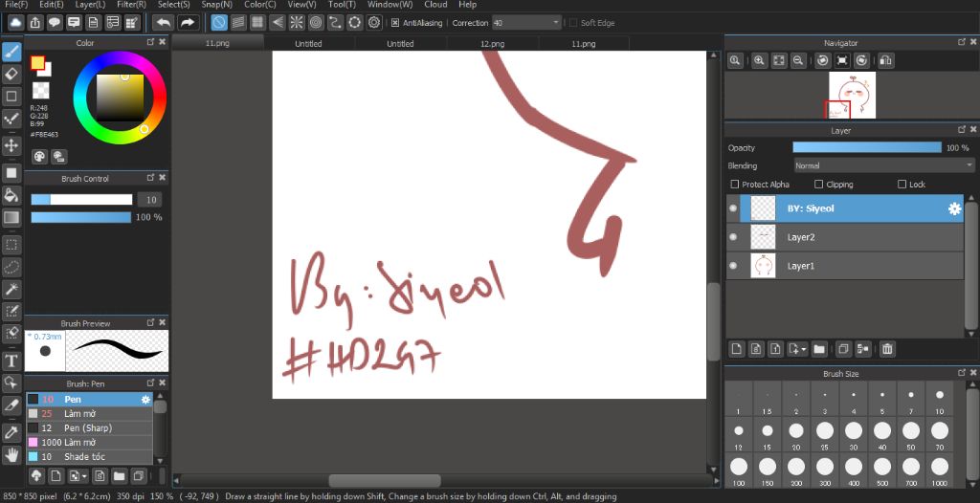Open the Layer(L) menu
The height and width of the screenshot is (503, 980).
click(90, 5)
